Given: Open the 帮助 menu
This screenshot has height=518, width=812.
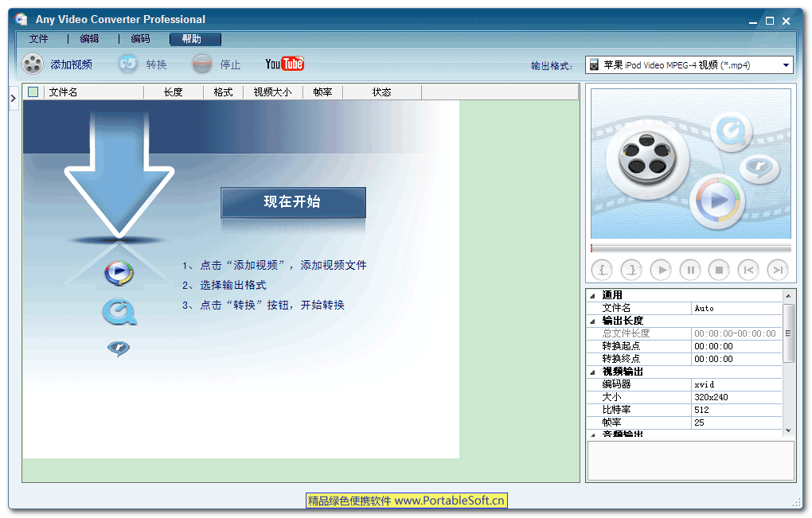Looking at the screenshot, I should coord(195,39).
